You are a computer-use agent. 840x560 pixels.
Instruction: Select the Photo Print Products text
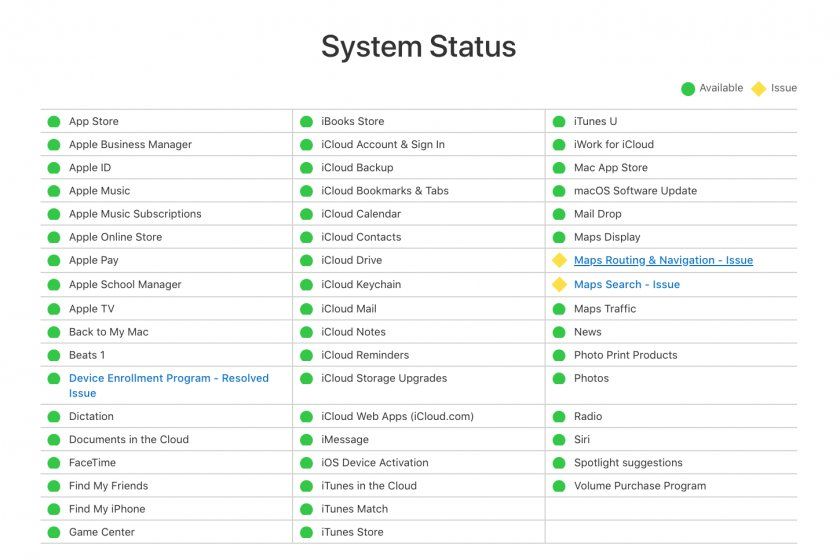click(x=626, y=355)
